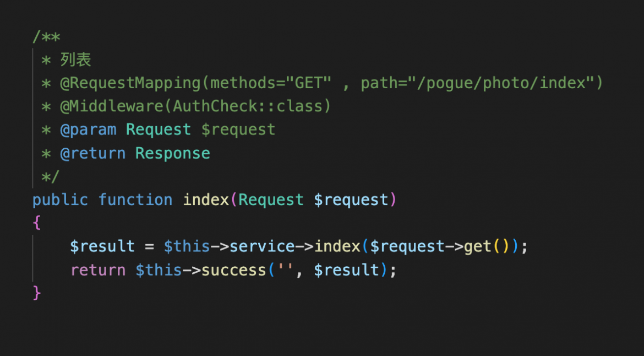Click the service property access
This screenshot has height=356, width=644.
coord(261,246)
